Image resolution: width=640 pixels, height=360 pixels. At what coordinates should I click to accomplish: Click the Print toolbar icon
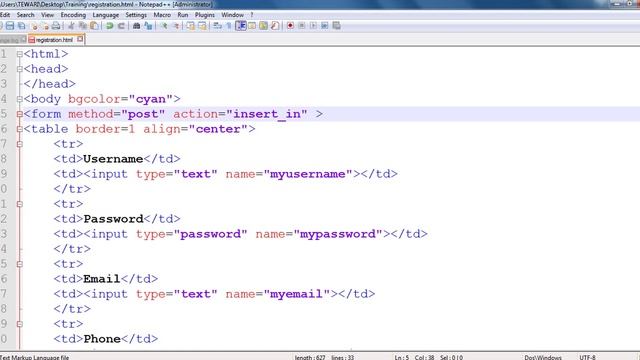56,26
